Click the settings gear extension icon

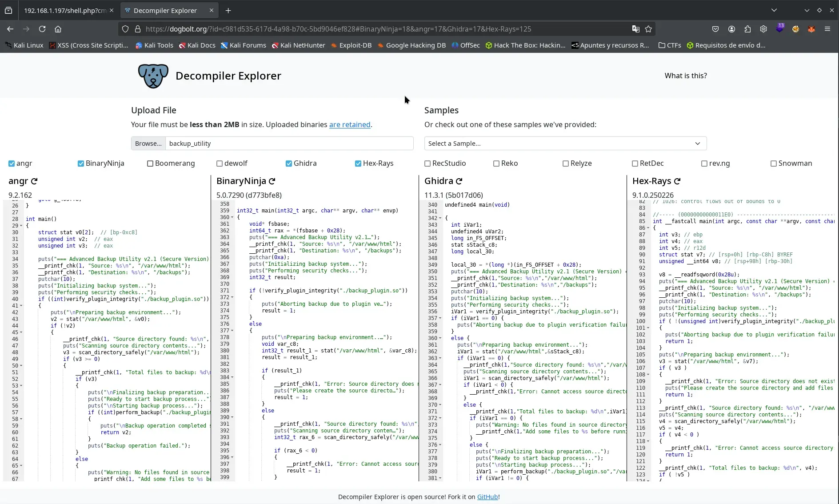pos(763,29)
